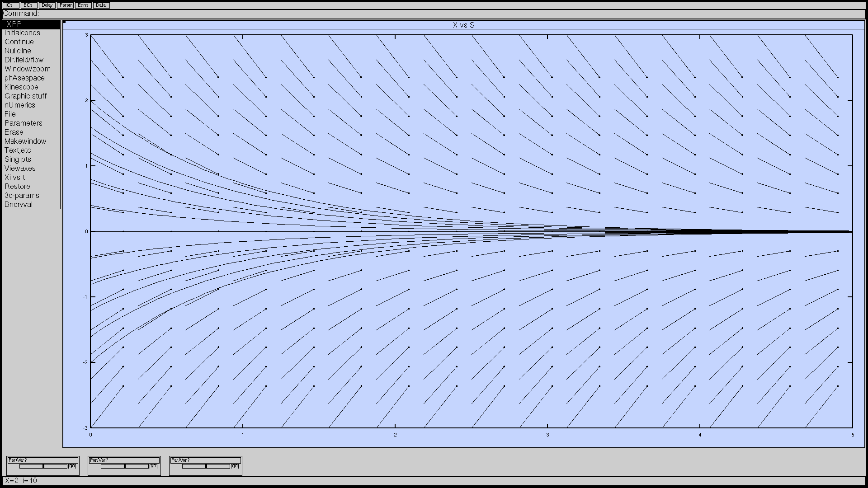Open the 3d-params menu entry
This screenshot has height=488, width=868.
pyautogui.click(x=31, y=196)
